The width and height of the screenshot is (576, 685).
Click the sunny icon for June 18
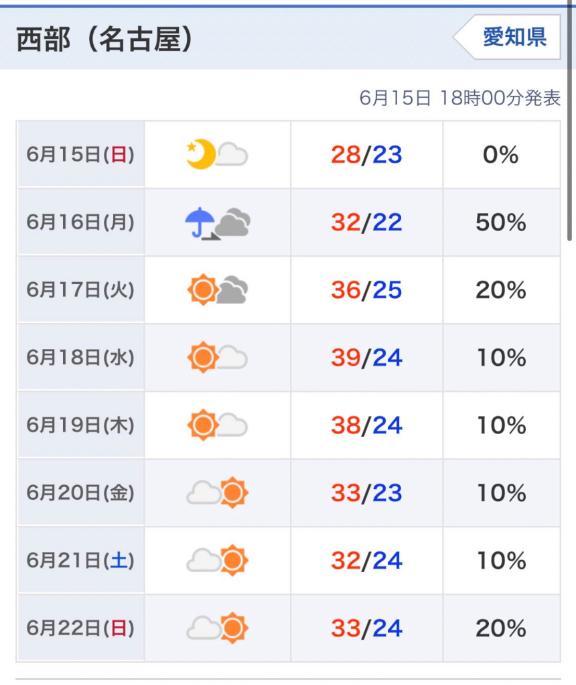pos(217,357)
